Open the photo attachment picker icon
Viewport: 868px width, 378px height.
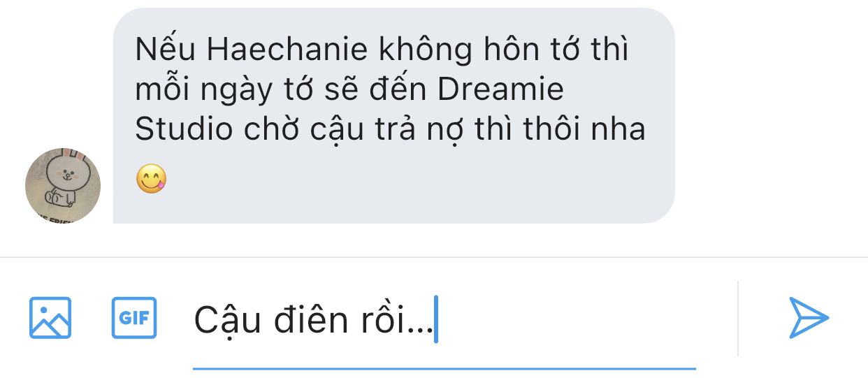point(50,318)
